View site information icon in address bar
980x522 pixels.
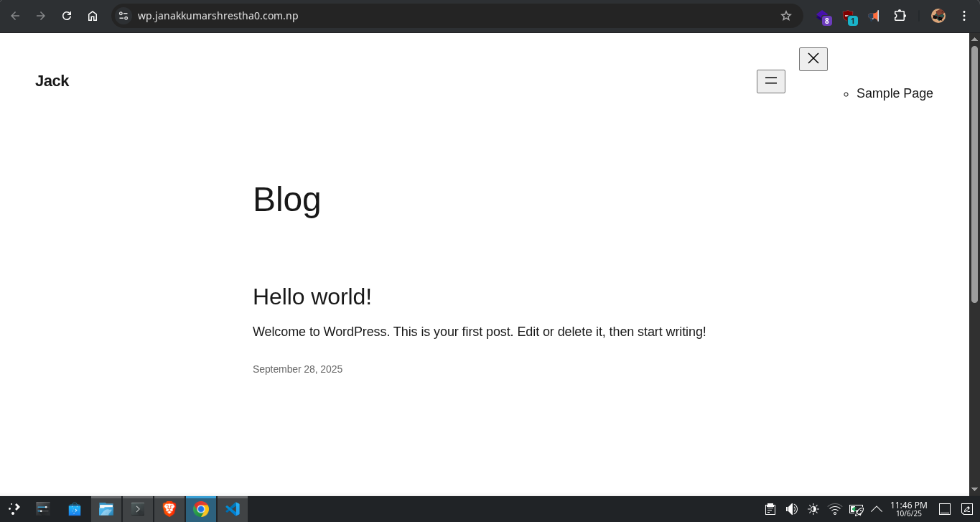tap(123, 16)
